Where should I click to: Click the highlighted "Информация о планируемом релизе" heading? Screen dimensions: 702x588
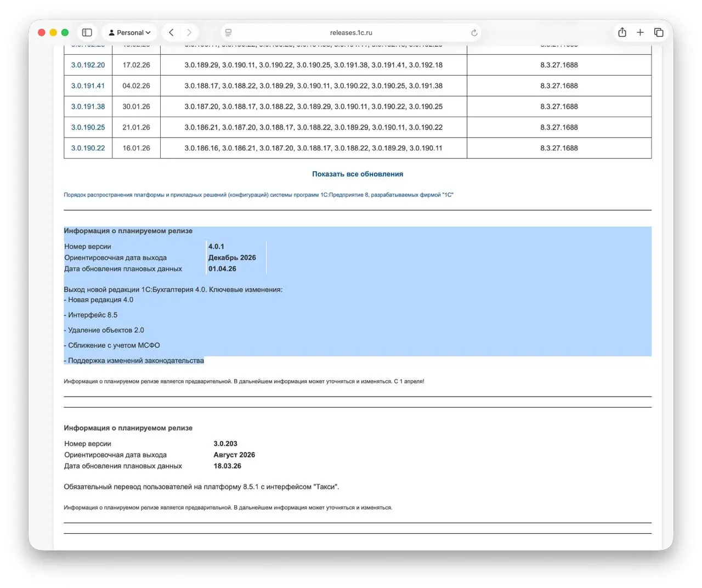(x=128, y=231)
